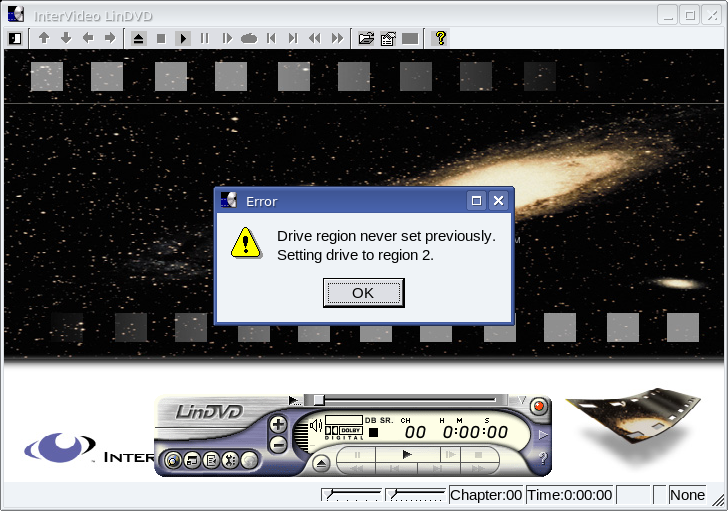Click the Step forward button on the LinDVD panel
This screenshot has height=511, width=728.
(x=450, y=454)
